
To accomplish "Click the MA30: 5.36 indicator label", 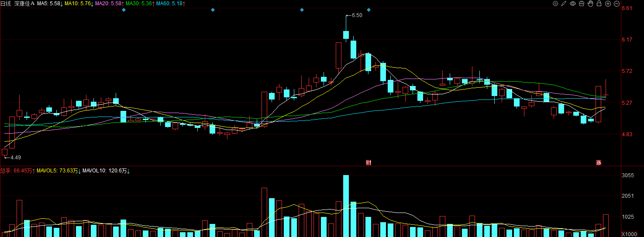I will [140, 3].
